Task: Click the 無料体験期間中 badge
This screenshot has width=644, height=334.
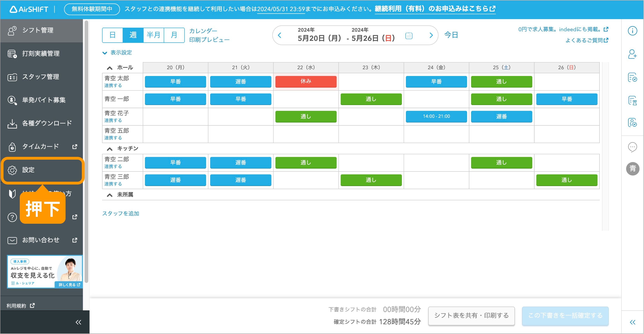Action: pos(92,9)
